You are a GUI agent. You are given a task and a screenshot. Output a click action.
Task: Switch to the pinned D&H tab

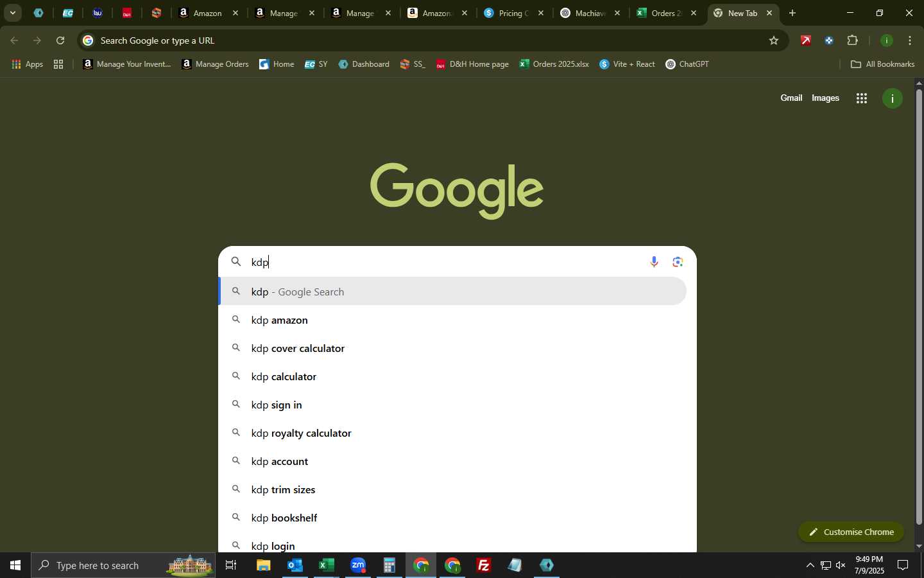pyautogui.click(x=127, y=13)
